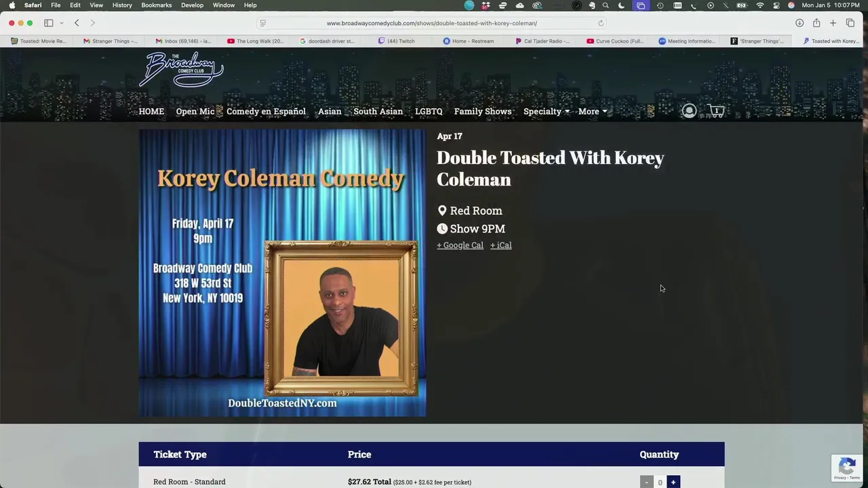Image resolution: width=868 pixels, height=488 pixels.
Task: Open the Safari menu
Action: (x=33, y=5)
